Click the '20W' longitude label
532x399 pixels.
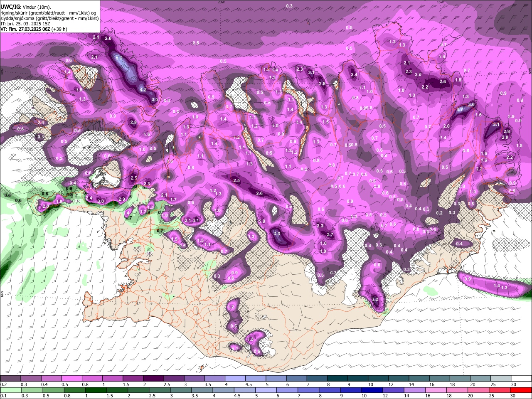coord(221,2)
